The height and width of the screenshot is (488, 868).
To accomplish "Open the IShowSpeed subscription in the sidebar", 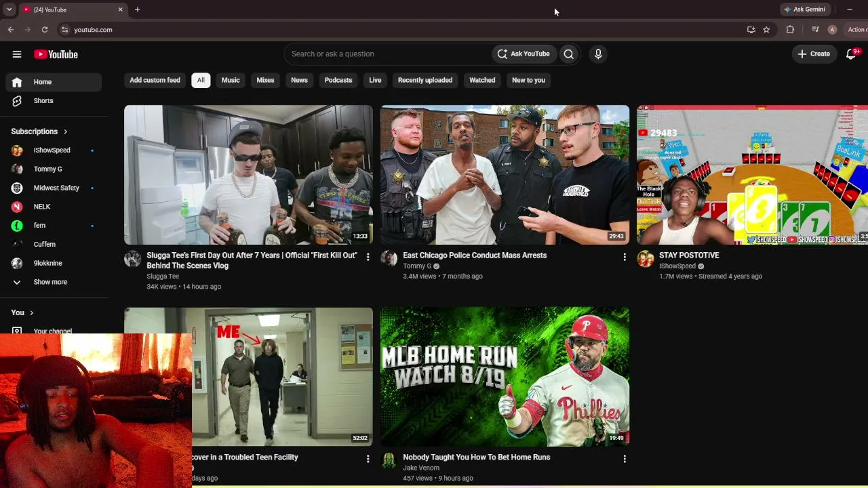I will [x=54, y=150].
